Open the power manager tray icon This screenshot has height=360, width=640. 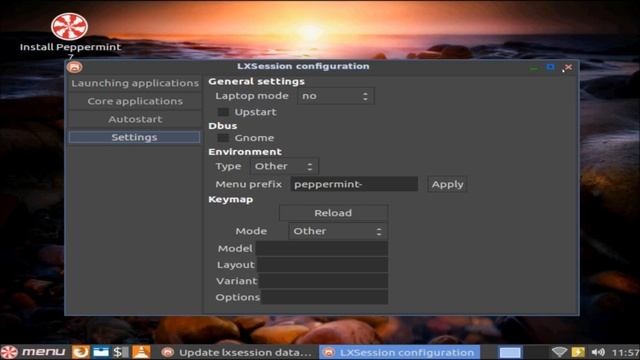(x=578, y=352)
